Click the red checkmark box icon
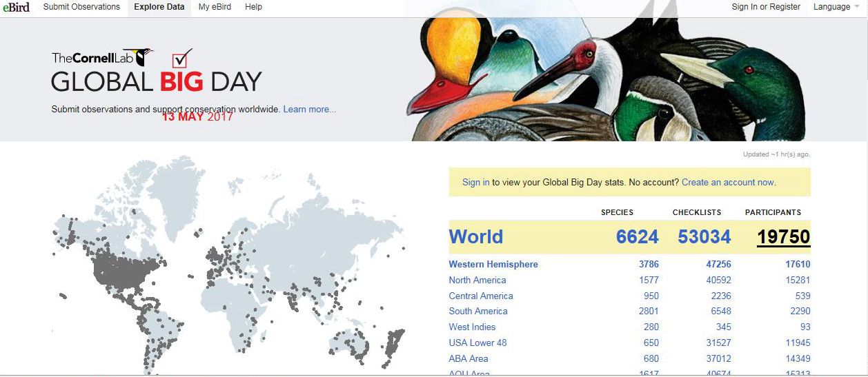The image size is (868, 377). (x=182, y=59)
